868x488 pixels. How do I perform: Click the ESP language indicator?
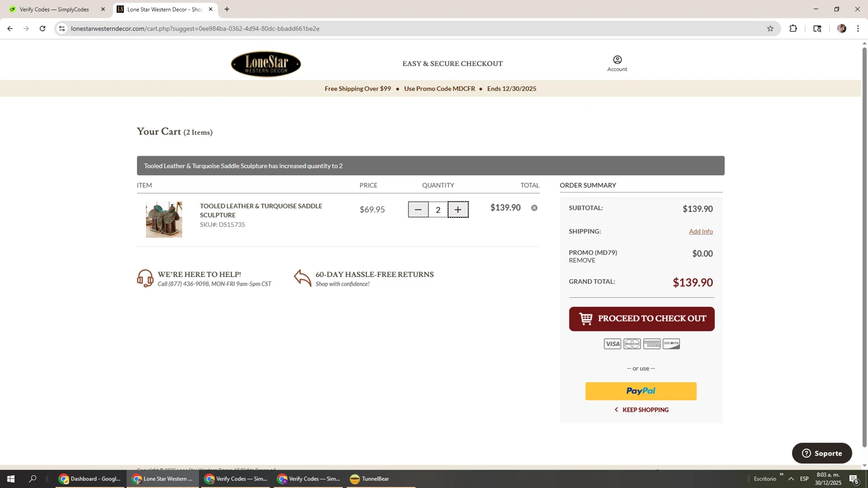point(804,479)
